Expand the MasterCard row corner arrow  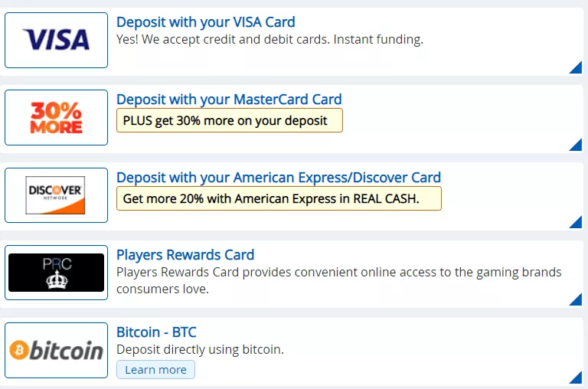point(577,145)
